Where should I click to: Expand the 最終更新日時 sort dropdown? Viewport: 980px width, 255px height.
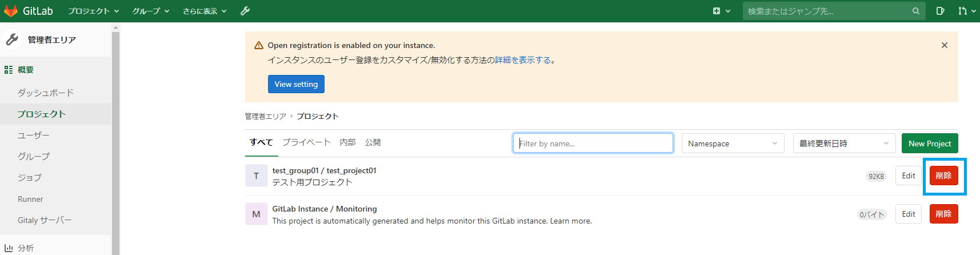pyautogui.click(x=844, y=144)
